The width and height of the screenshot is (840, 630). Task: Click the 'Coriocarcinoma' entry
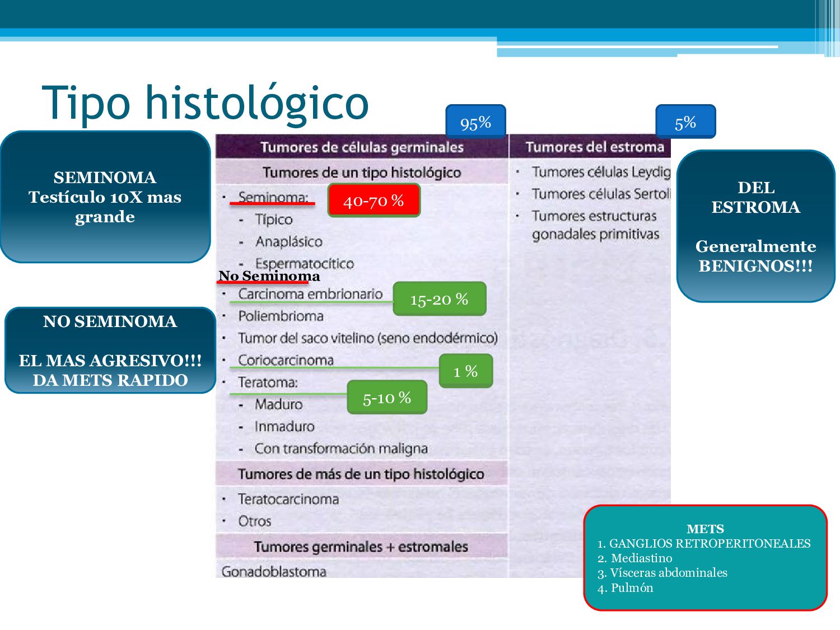click(x=286, y=360)
